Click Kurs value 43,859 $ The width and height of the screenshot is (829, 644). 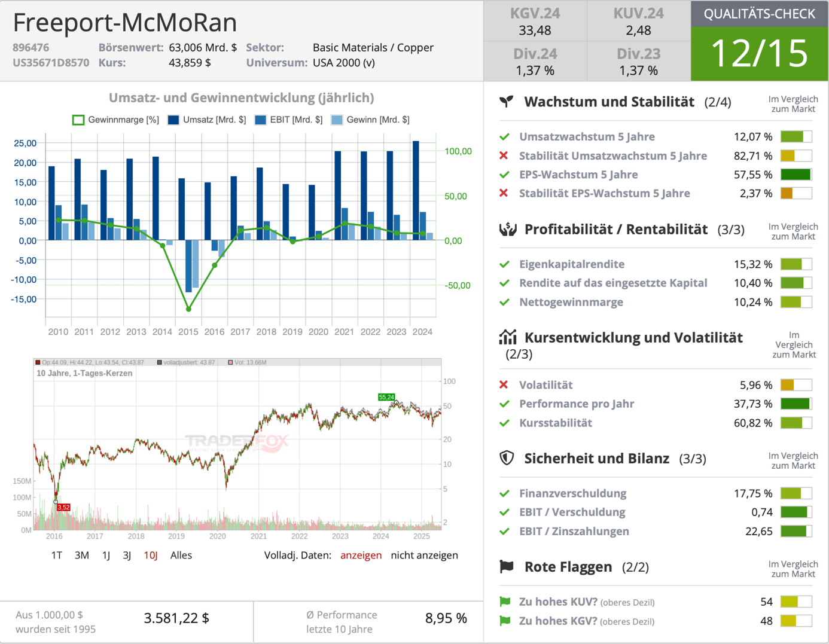pos(190,63)
